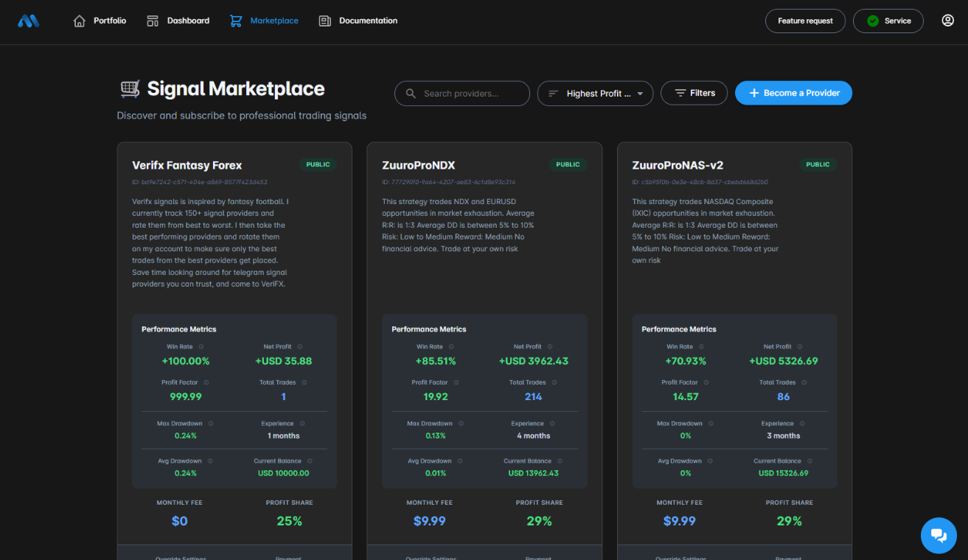Open the live chat bubble widget
968x560 pixels.
(x=939, y=535)
